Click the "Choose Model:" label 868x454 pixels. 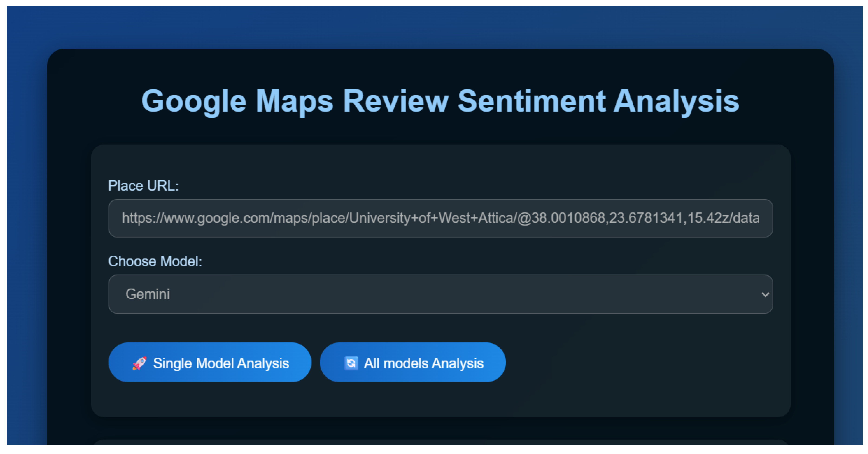pos(155,261)
